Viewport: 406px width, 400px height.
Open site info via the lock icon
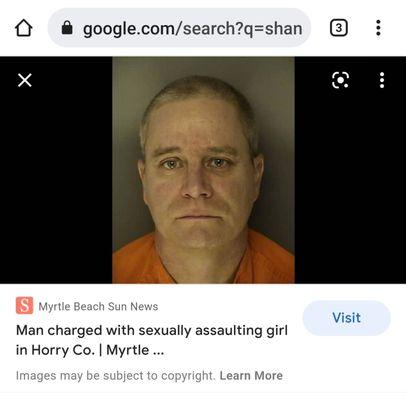click(x=67, y=28)
